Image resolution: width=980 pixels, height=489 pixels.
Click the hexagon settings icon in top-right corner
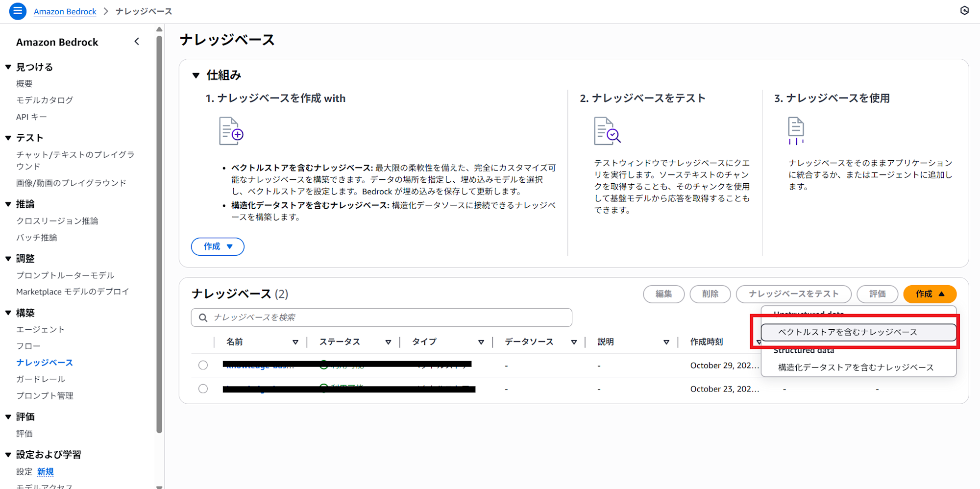(x=964, y=11)
